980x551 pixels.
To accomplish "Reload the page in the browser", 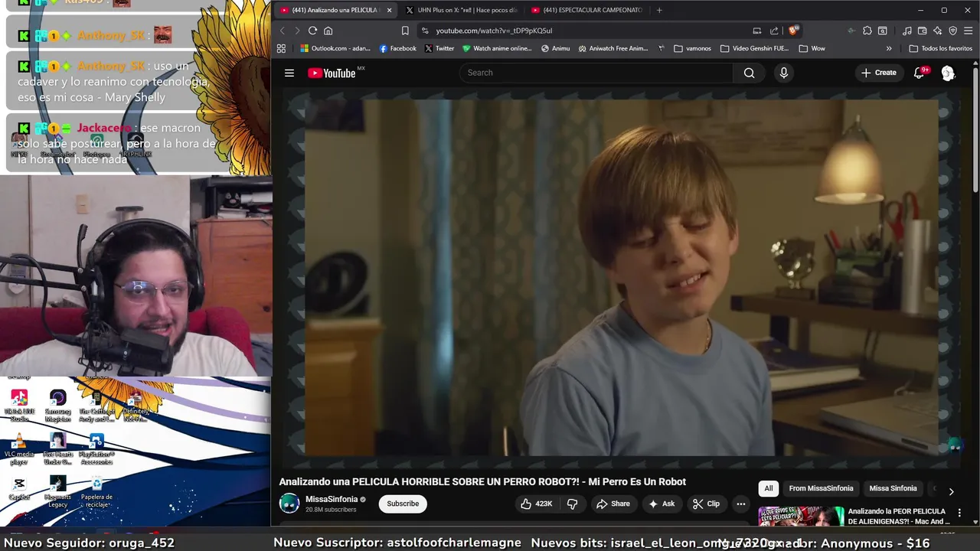I will tap(312, 31).
